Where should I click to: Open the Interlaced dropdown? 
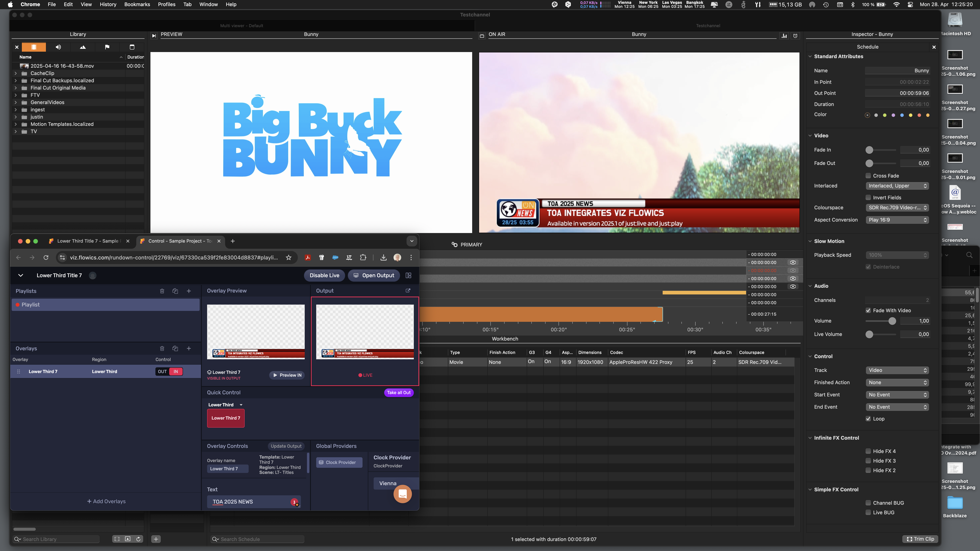(897, 186)
